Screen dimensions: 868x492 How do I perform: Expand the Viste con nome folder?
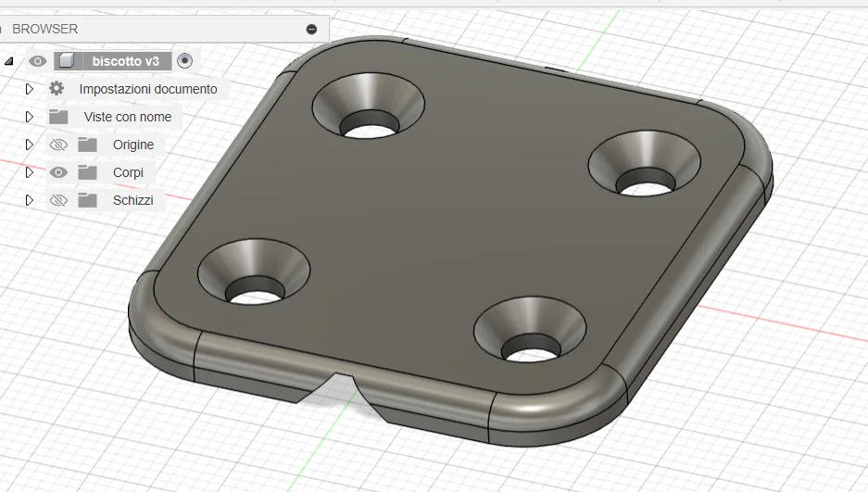tap(30, 117)
